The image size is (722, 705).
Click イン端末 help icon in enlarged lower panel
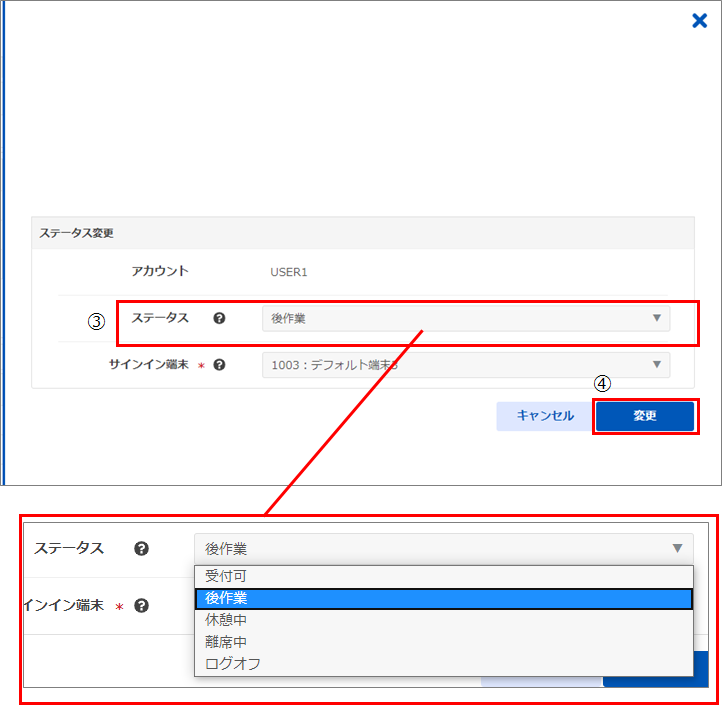tap(141, 605)
